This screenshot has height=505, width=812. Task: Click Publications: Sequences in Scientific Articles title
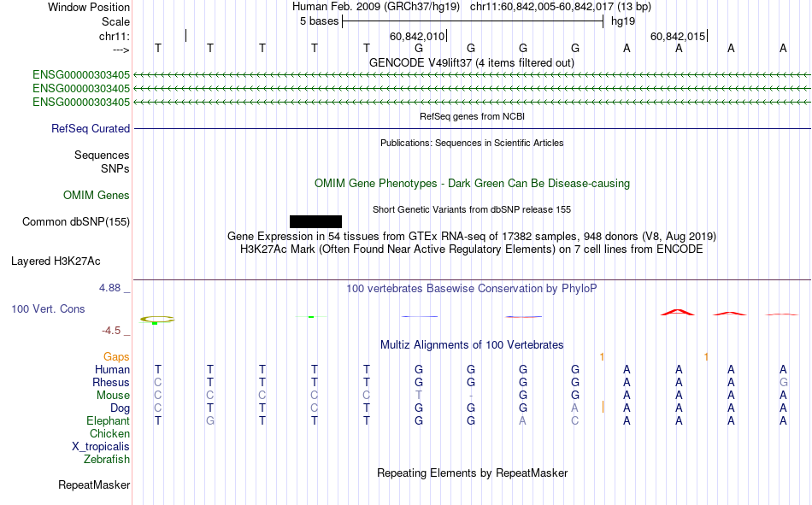tap(472, 143)
